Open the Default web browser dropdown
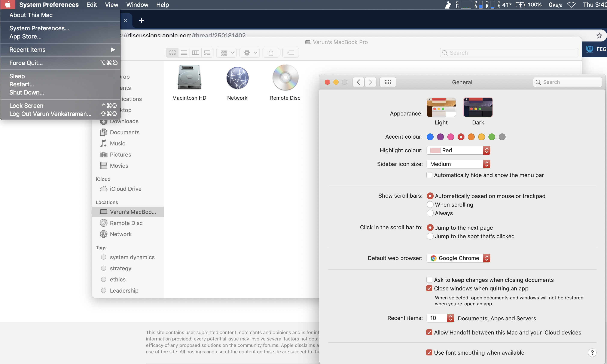The height and width of the screenshot is (364, 607). (458, 258)
